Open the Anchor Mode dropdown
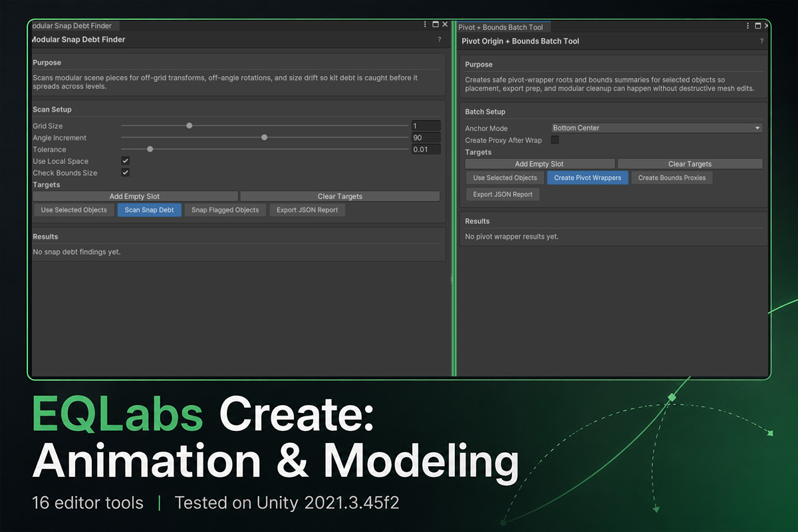Viewport: 798px width, 532px height. coord(656,128)
